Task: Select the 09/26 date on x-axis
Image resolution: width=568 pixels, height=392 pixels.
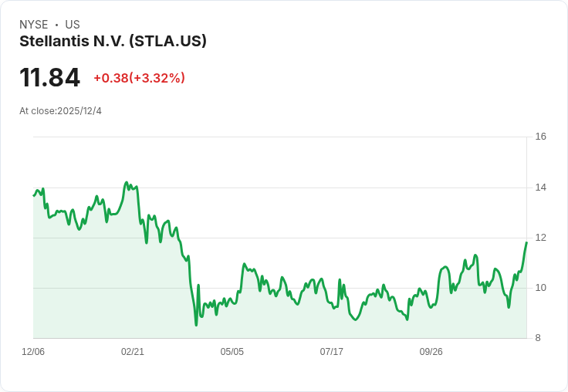Action: (x=431, y=351)
